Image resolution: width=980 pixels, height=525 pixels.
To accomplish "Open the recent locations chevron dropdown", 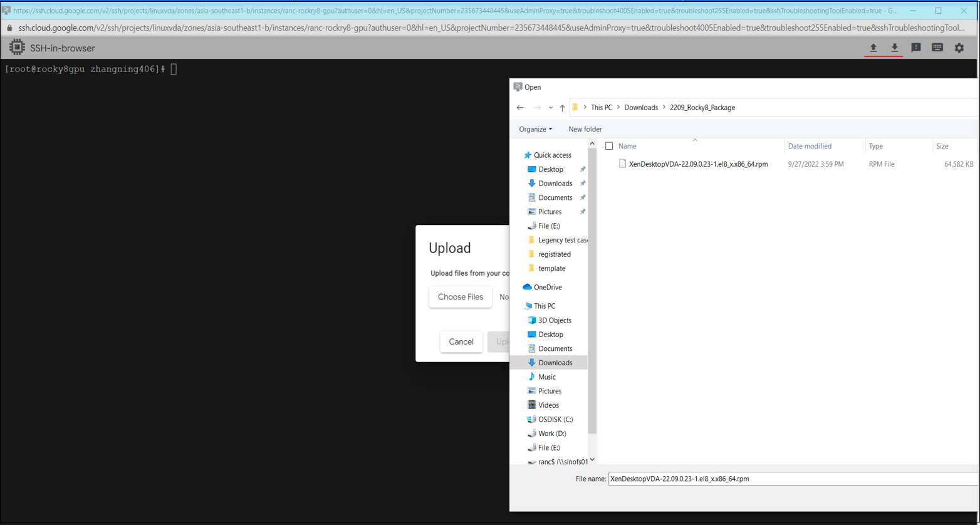I will (551, 107).
